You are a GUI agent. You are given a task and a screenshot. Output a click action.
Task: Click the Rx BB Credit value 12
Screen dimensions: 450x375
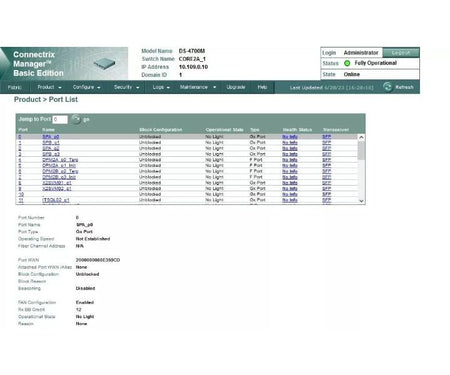click(78, 310)
